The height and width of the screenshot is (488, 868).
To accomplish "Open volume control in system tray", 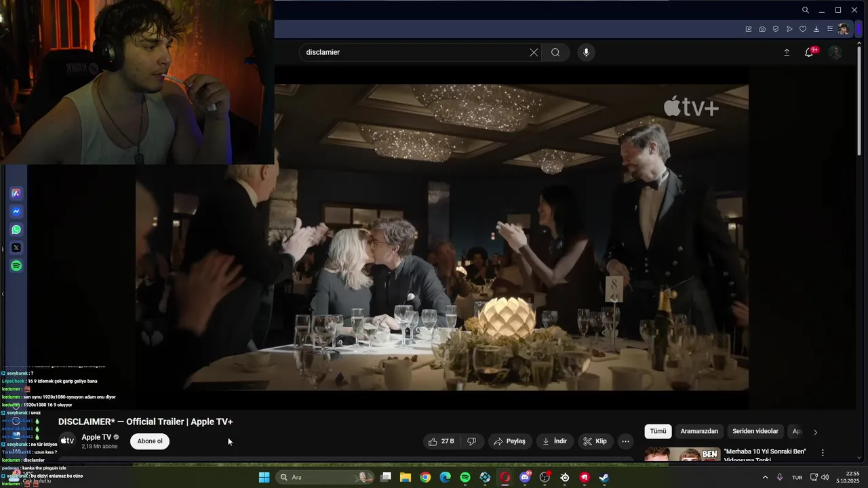I will (x=825, y=477).
